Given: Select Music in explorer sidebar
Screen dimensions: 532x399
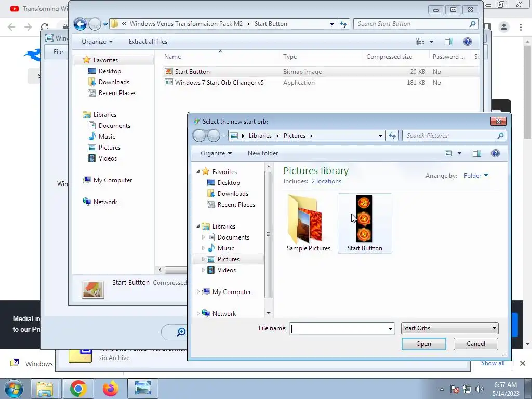Looking at the screenshot, I should (x=107, y=137).
